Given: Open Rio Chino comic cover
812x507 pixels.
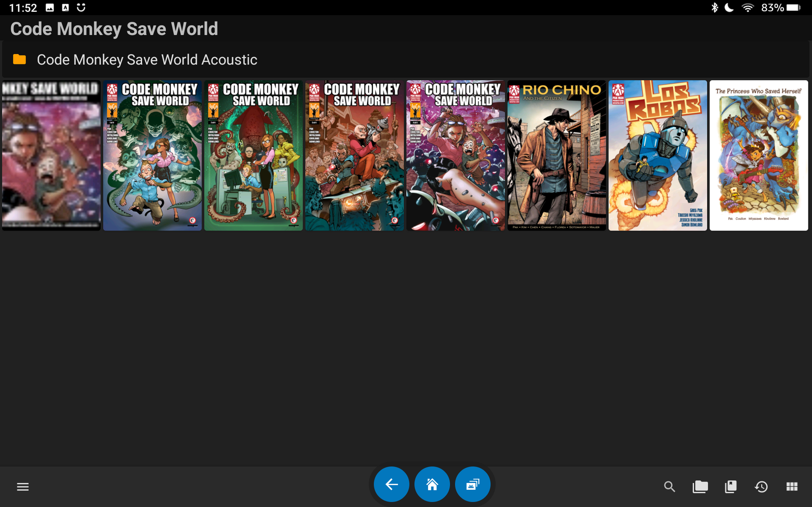Looking at the screenshot, I should pos(557,155).
